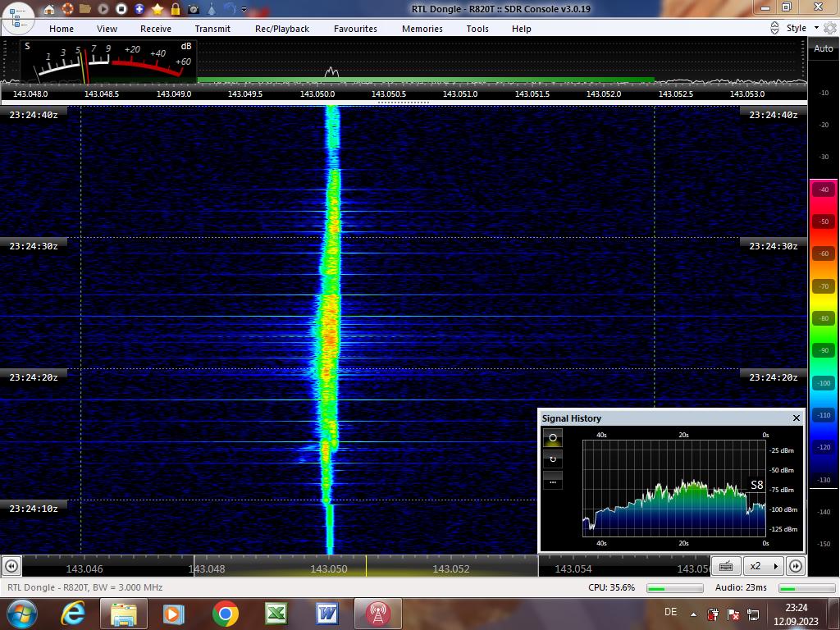Open the ellipsis options in Signal History
Image resolution: width=840 pixels, height=630 pixels.
click(x=553, y=481)
